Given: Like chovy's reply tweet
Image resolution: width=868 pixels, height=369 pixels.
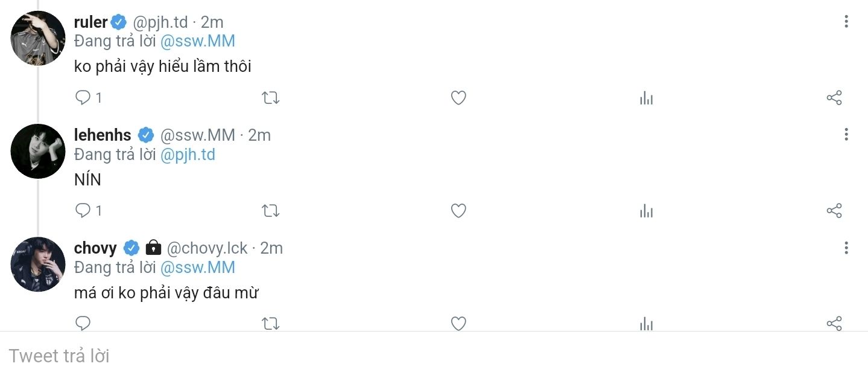Looking at the screenshot, I should [x=458, y=323].
